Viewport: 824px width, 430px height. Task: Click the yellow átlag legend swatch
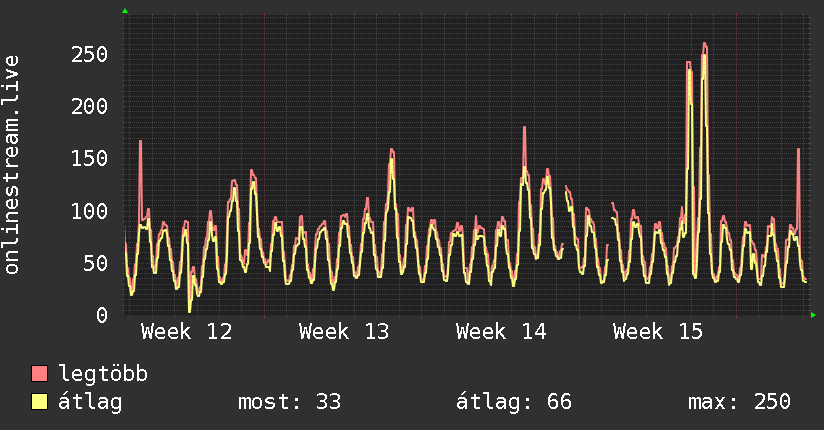click(39, 402)
